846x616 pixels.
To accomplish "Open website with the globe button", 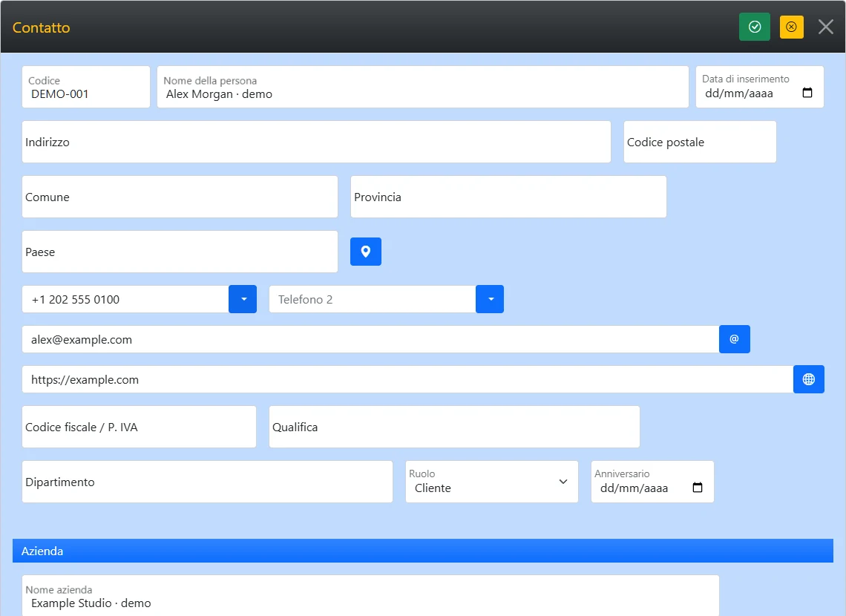I will (x=809, y=379).
